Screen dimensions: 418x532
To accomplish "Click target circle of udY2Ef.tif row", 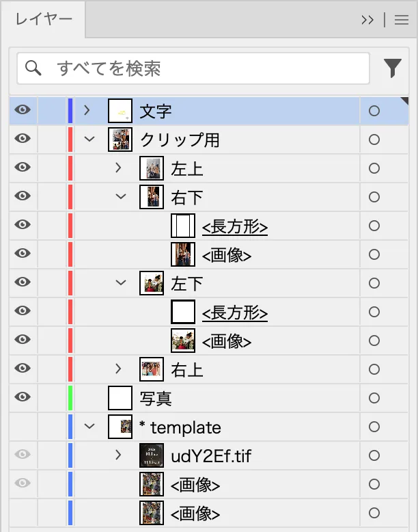I will (374, 455).
